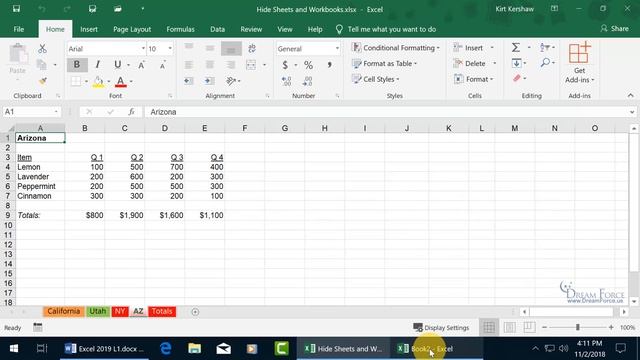Toggle Bold formatting
640x360 pixels.
point(77,64)
